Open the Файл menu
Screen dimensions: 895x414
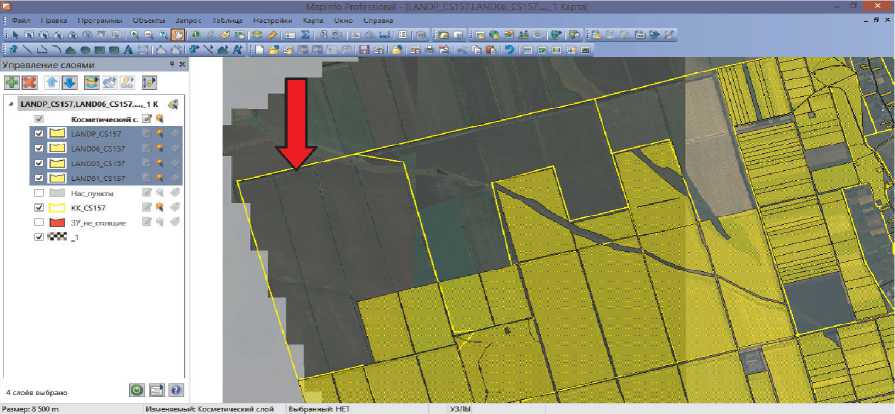pos(22,20)
